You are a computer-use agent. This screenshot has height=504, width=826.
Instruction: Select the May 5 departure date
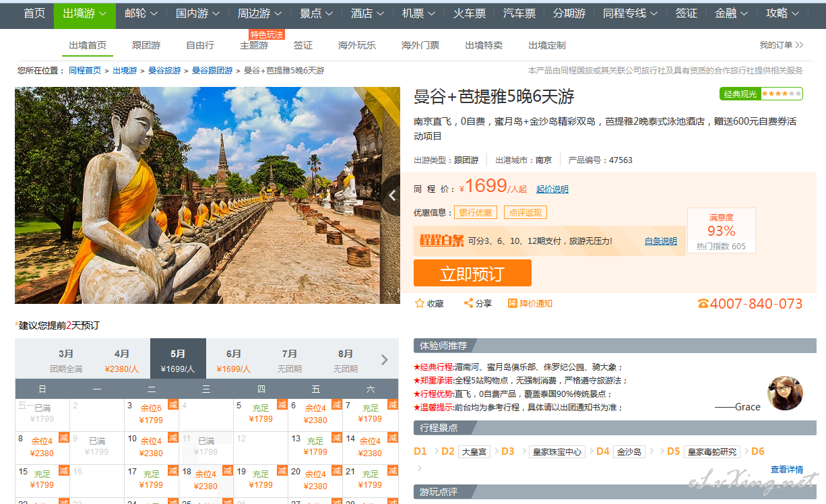[x=261, y=415]
